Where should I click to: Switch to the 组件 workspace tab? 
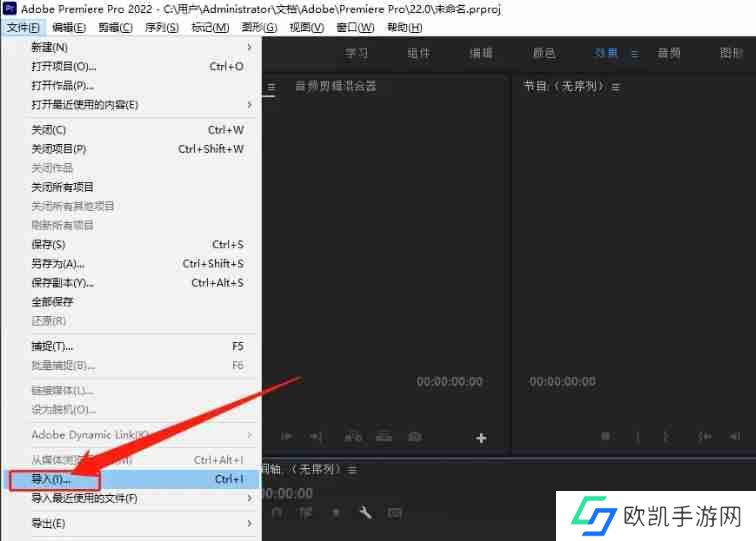point(418,53)
